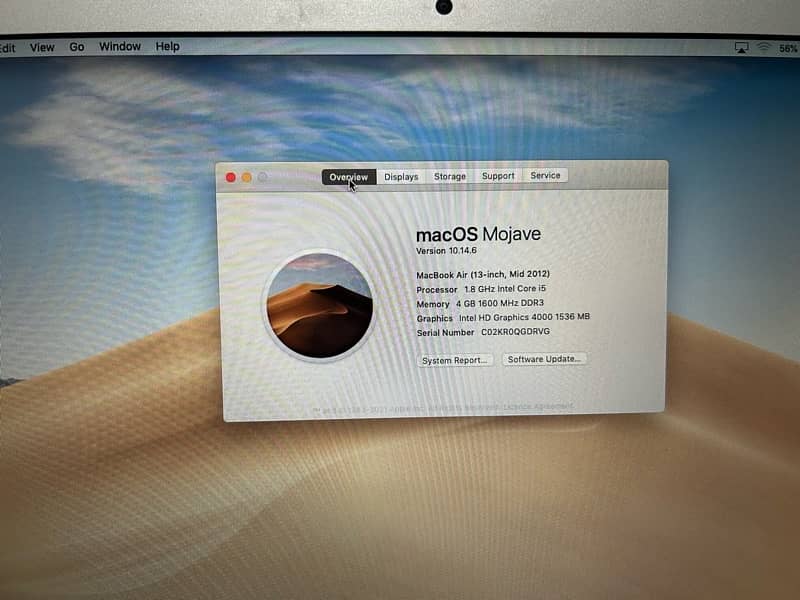Open the Help menu
Screen dimensions: 800x600
[167, 46]
